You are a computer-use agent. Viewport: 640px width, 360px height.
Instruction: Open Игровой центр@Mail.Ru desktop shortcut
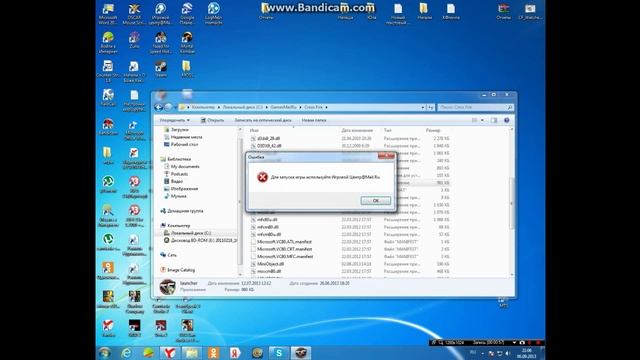point(160,14)
